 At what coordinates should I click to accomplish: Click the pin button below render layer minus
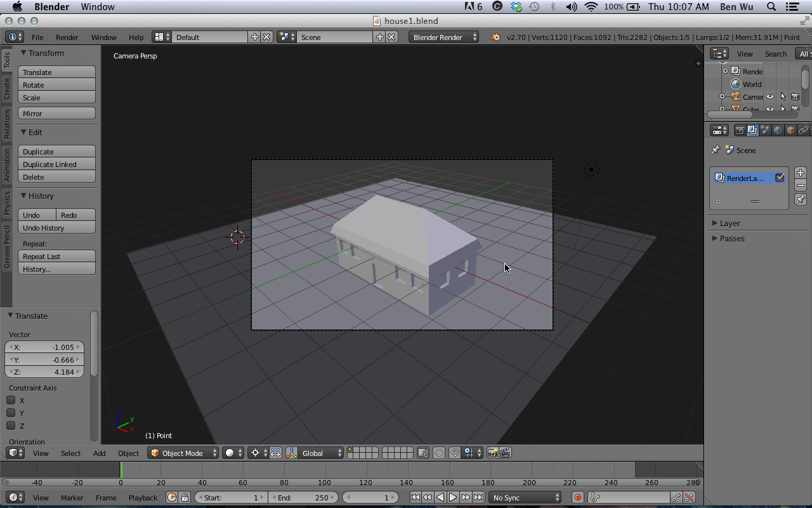pos(801,199)
